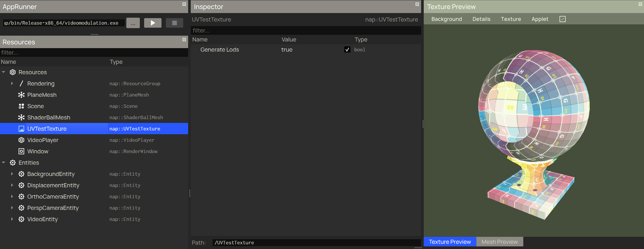Click the PlaneMesh asterisk icon
The width and height of the screenshot is (644, 249).
21,95
